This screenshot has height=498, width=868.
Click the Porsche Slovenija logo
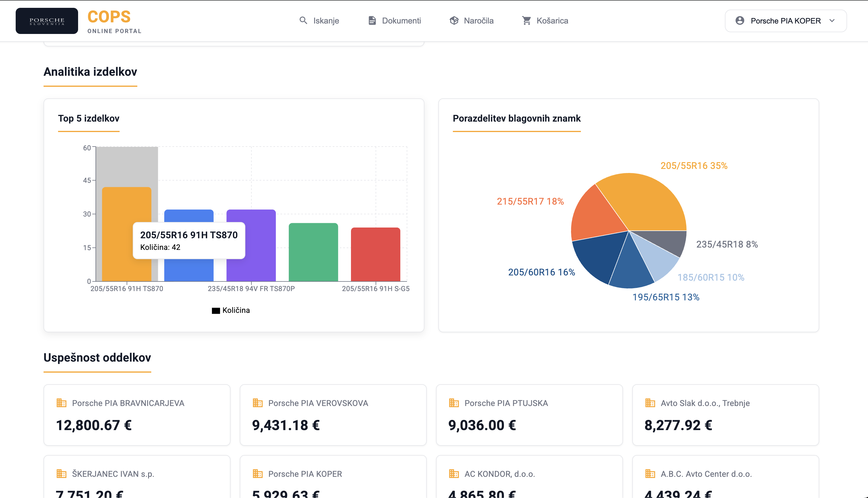coord(47,21)
